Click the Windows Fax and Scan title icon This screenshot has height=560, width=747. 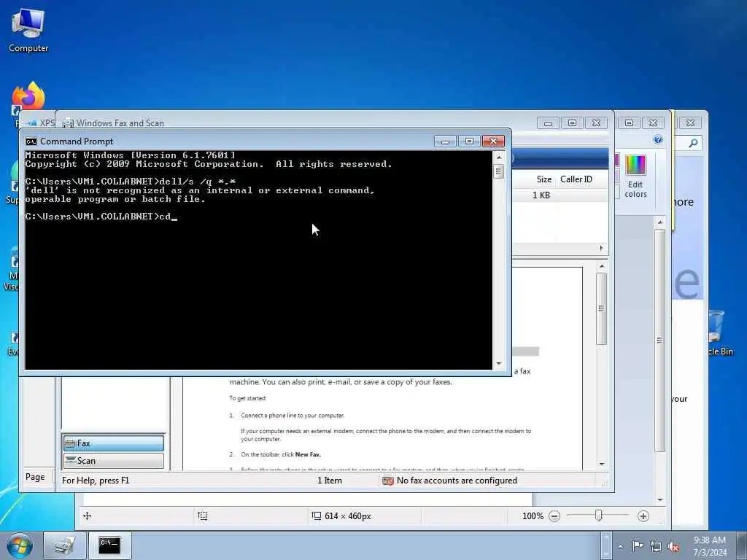[68, 122]
